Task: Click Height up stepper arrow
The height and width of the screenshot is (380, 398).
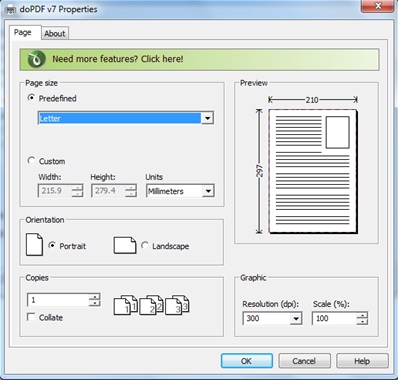Action: (x=131, y=188)
